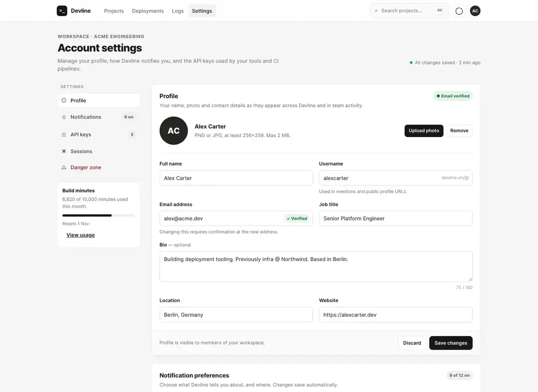Go to Notifications settings section
Image resolution: width=538 pixels, height=392 pixels.
coord(99,117)
